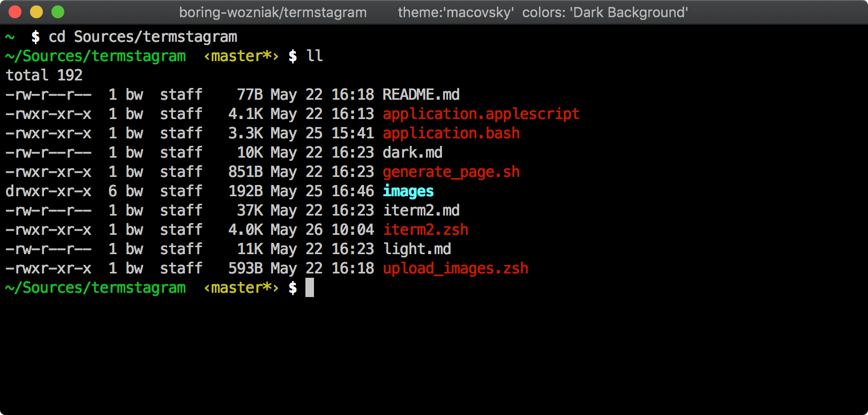Image resolution: width=868 pixels, height=415 pixels.
Task: Click the size value 4.0K
Action: [245, 229]
